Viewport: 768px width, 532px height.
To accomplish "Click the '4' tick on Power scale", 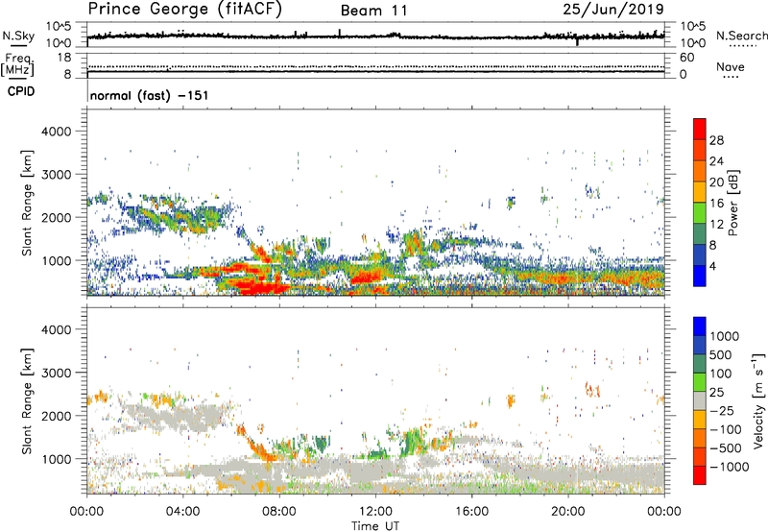I will point(712,266).
